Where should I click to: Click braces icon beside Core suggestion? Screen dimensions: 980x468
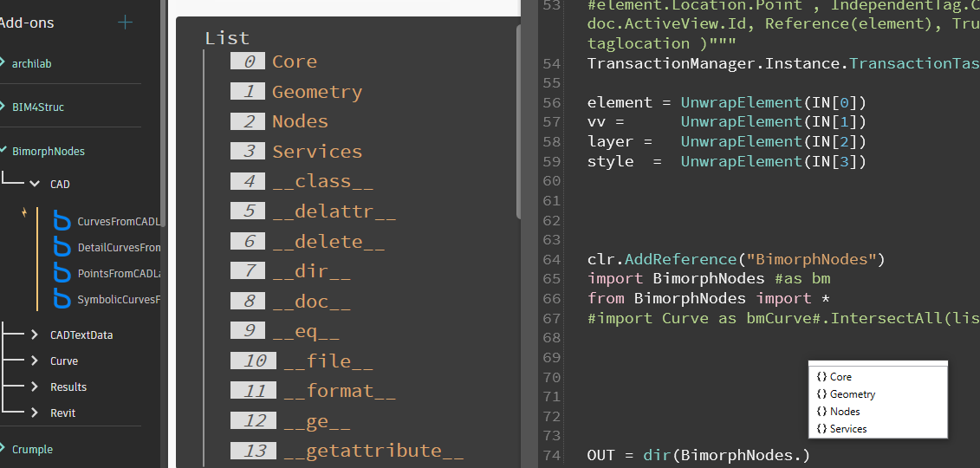tap(822, 377)
